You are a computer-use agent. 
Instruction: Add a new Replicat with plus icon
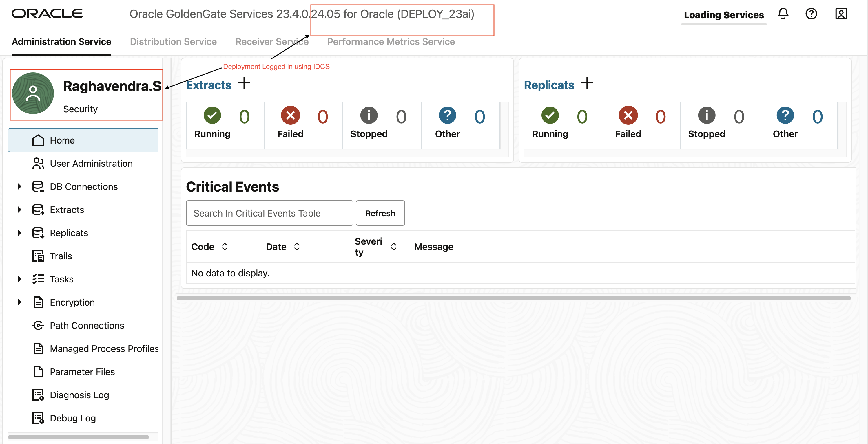[587, 83]
